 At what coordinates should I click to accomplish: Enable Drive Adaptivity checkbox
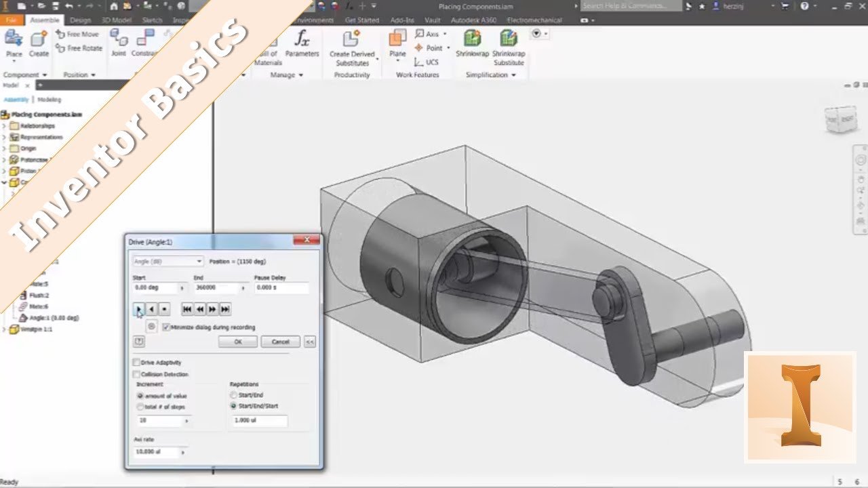(x=137, y=363)
